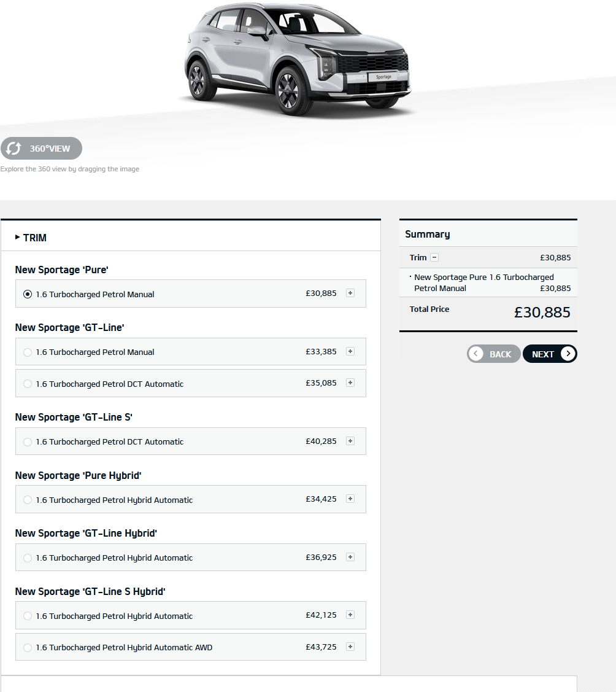616x692 pixels.
Task: Select GT-Line S Hybrid 1.6 Hybrid Automatic radio
Action: (28, 616)
